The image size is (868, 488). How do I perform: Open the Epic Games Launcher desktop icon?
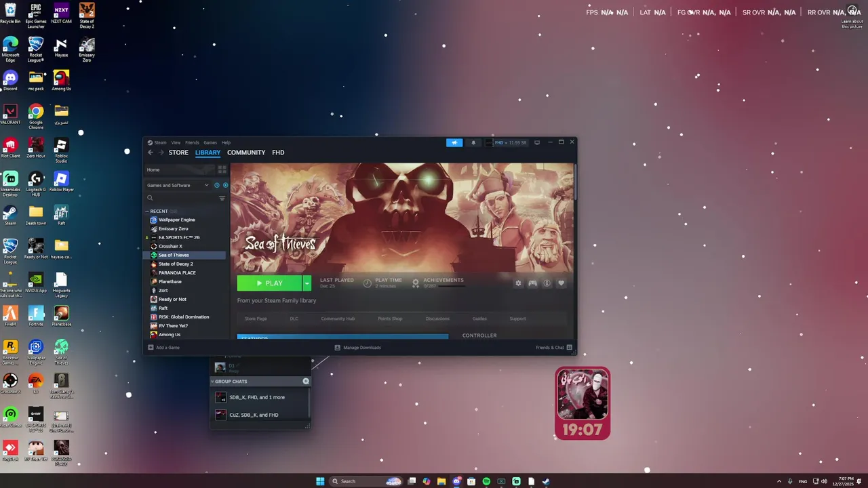point(36,16)
